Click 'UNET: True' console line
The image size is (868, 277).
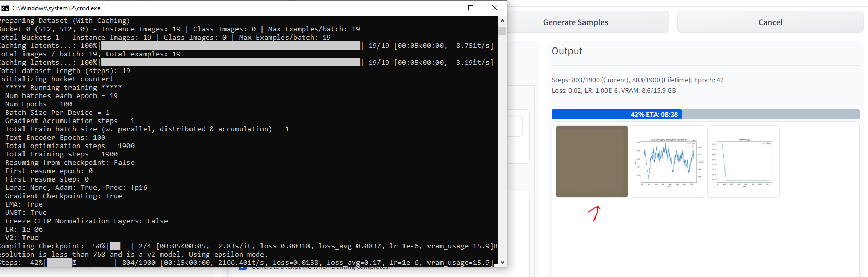[x=26, y=213]
